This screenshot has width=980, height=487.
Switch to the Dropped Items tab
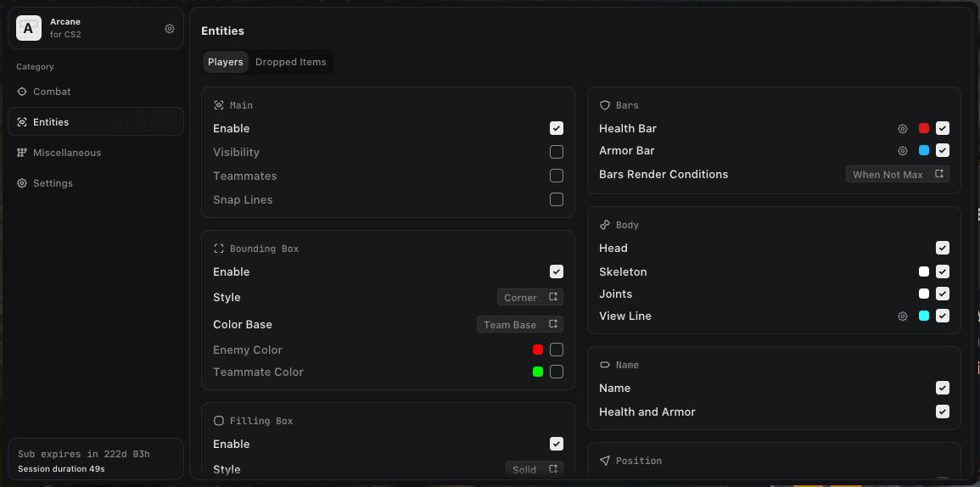(x=290, y=62)
